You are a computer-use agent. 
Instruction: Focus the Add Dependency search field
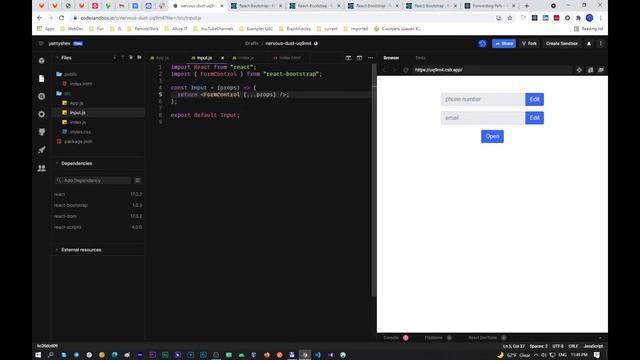pos(93,180)
